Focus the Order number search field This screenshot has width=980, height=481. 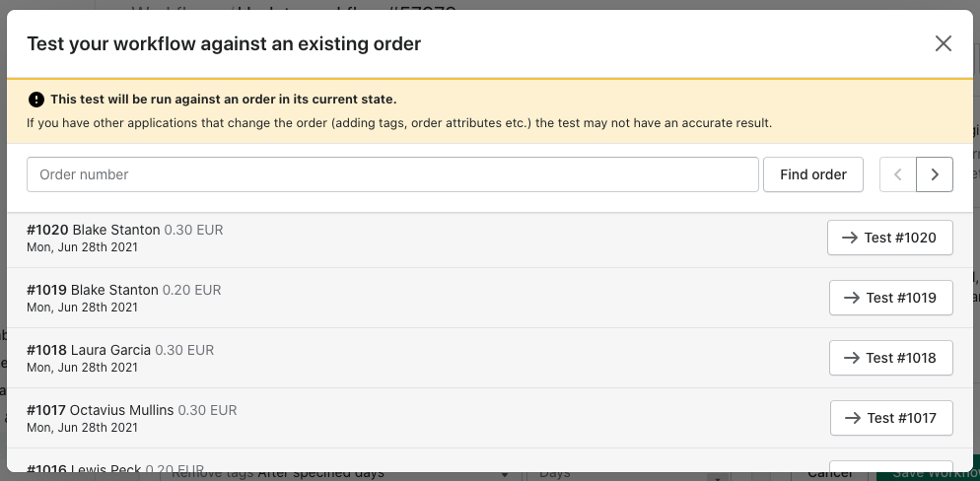point(392,174)
